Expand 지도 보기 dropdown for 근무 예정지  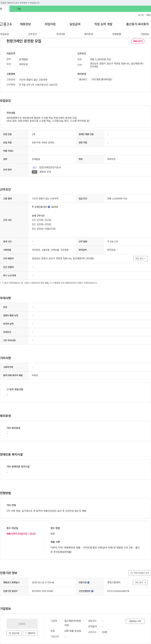140,259
